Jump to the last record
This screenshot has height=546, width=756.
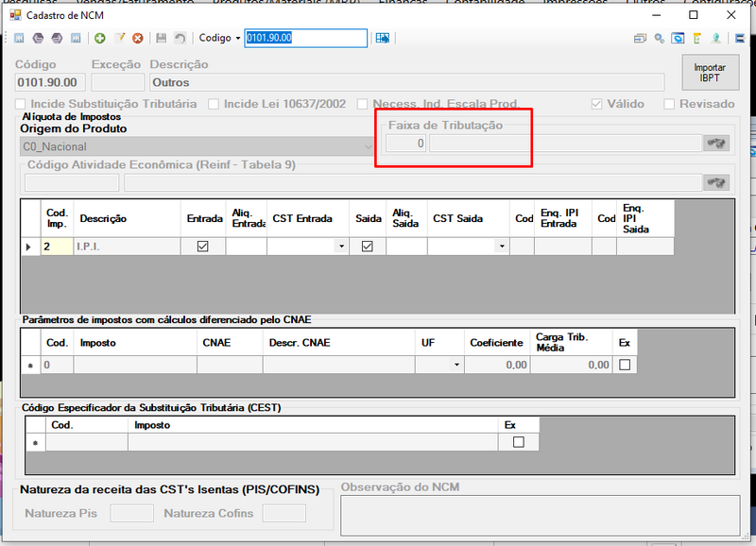[76, 38]
